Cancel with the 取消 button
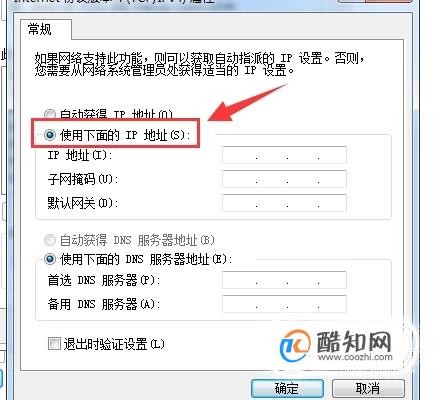The image size is (440, 400). 368,388
